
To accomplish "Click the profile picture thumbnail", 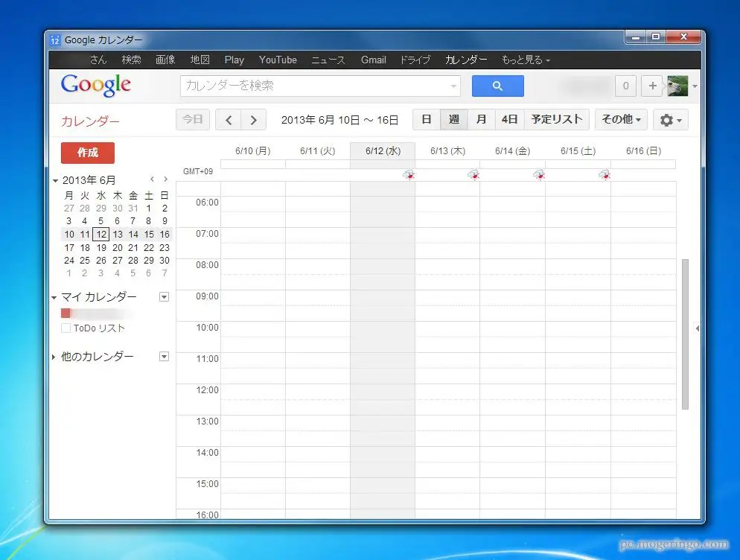I will click(x=677, y=86).
